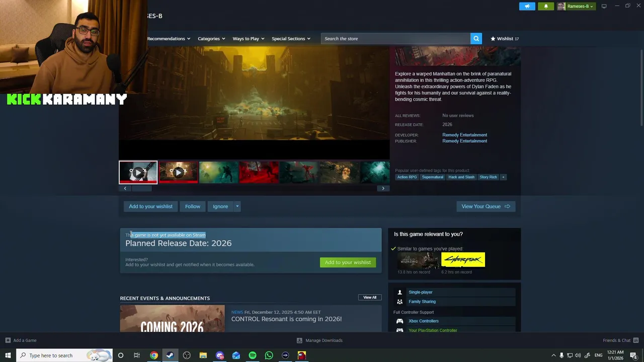Open the Cyberpunk game thumbnail

463,260
